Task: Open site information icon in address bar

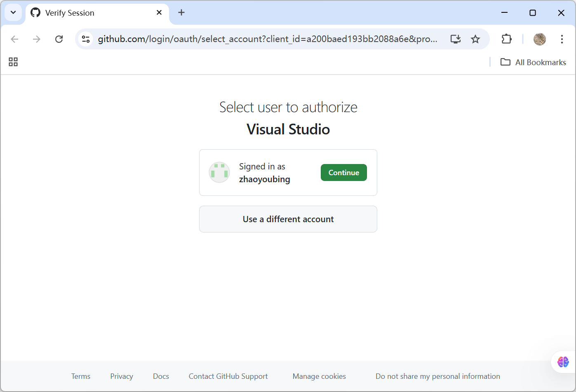Action: [x=86, y=39]
